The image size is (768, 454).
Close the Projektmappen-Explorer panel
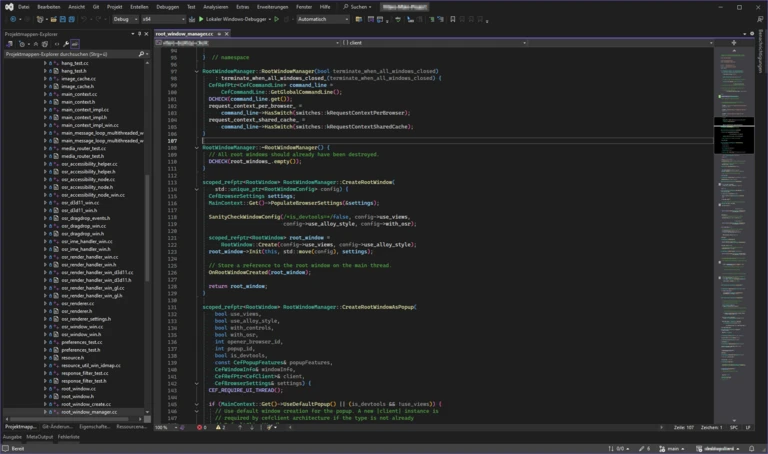pos(146,34)
